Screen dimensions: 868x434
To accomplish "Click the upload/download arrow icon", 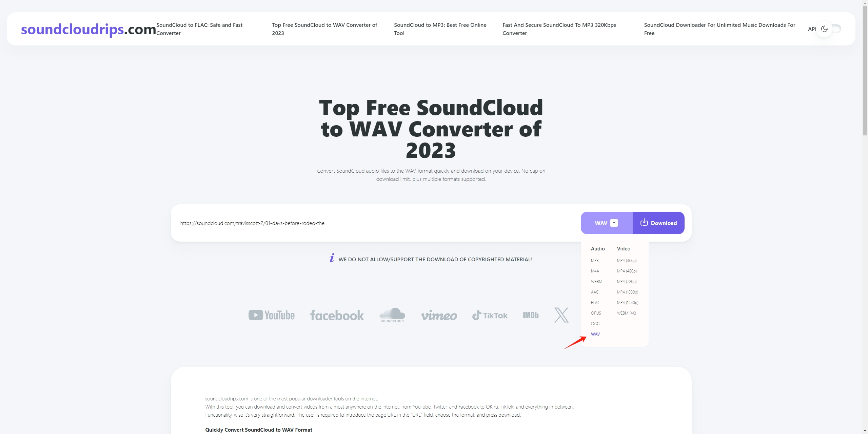I will pyautogui.click(x=644, y=223).
